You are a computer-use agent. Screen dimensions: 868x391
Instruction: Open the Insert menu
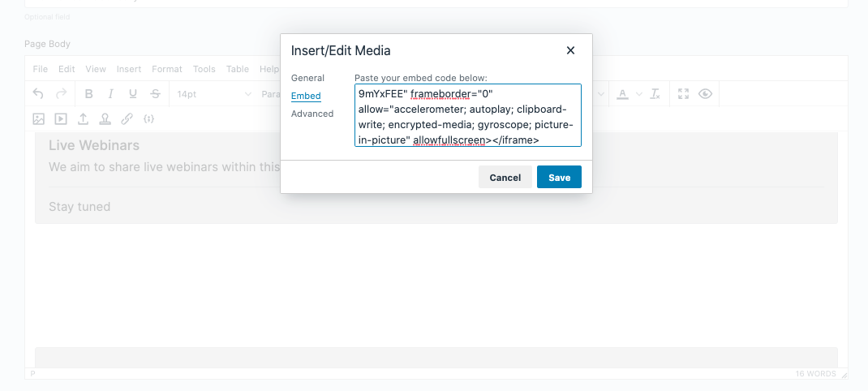[129, 69]
